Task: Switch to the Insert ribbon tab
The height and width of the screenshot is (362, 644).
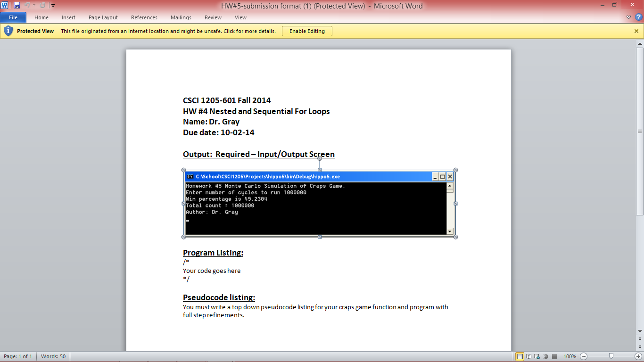Action: pyautogui.click(x=68, y=17)
